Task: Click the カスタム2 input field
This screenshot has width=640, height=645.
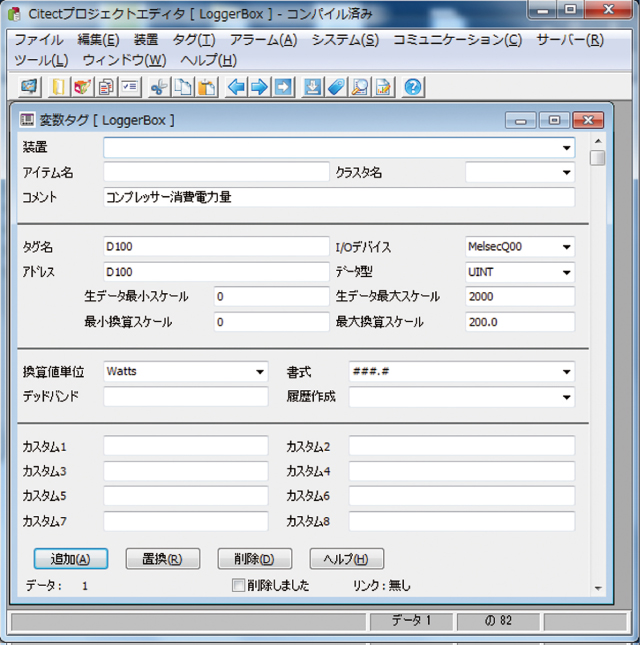Action: (461, 446)
